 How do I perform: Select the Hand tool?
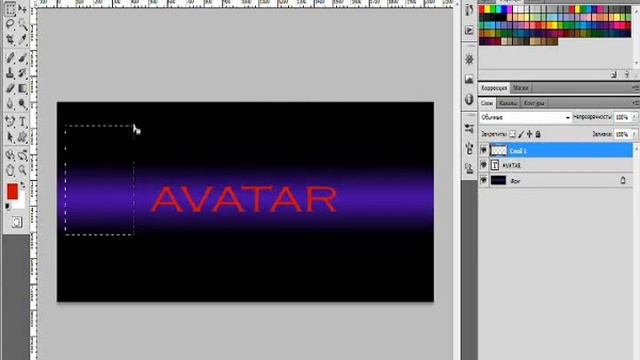coord(10,170)
